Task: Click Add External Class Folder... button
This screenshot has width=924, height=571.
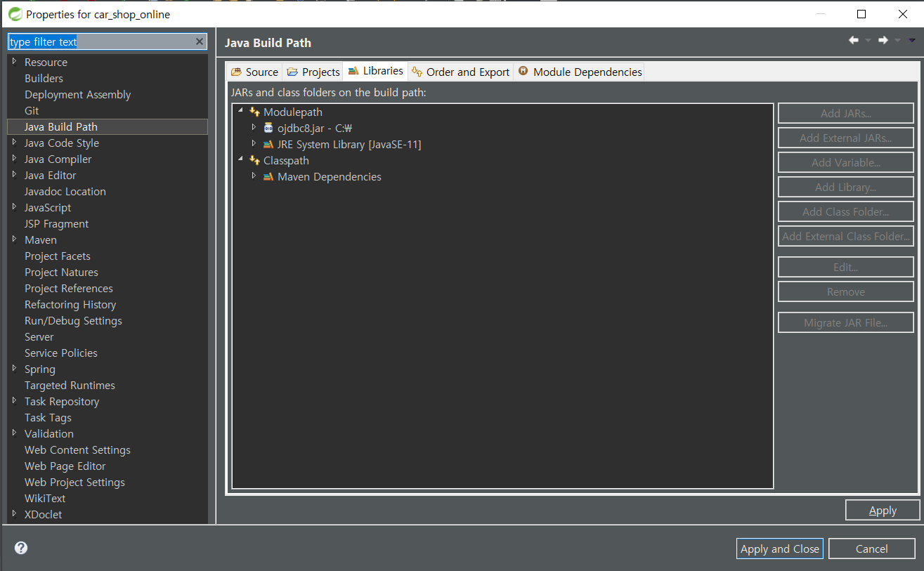Action: (x=846, y=236)
